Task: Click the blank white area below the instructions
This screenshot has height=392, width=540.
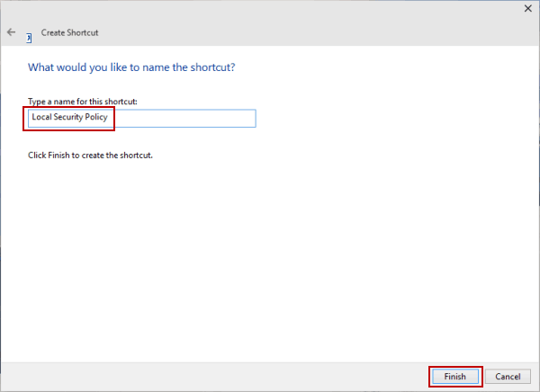Action: [x=270, y=261]
